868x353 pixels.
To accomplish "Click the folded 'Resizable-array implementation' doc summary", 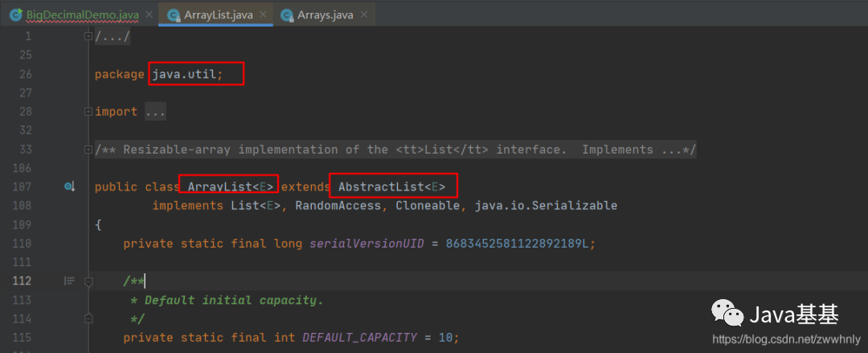I will [x=395, y=150].
